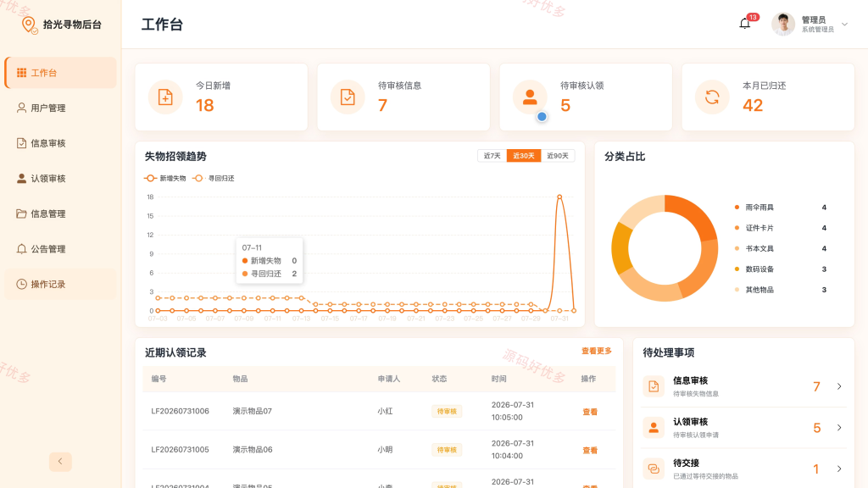Viewport: 868px width, 488px height.
Task: Click applicant 小明
Action: click(386, 450)
